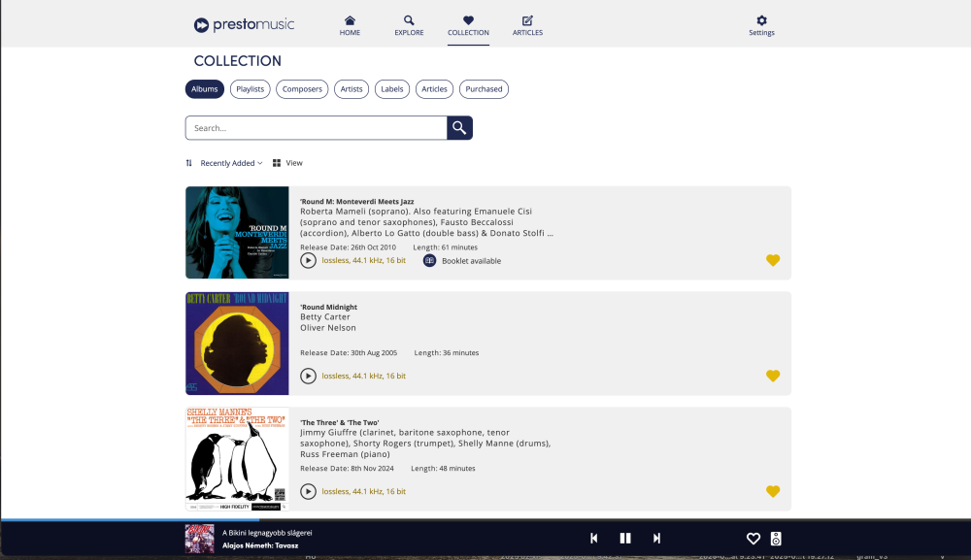
Task: Expand the Recently Added sort dropdown
Action: [x=231, y=163]
